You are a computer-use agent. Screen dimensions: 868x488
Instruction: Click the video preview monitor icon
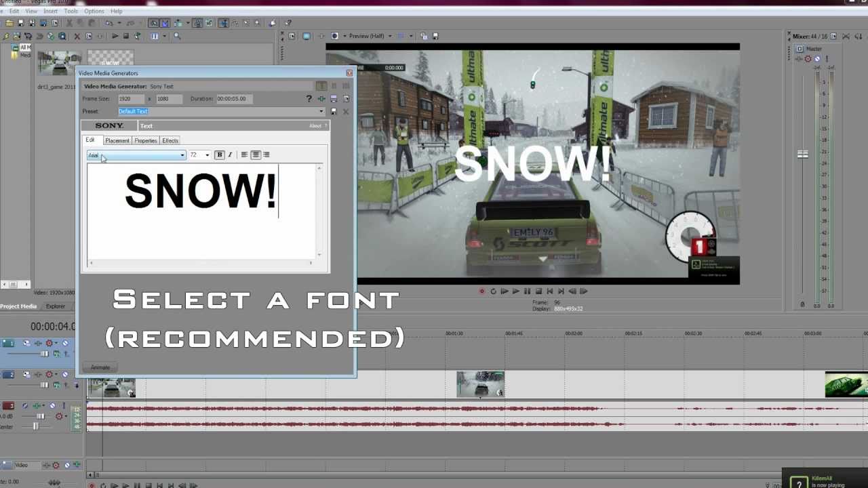tap(307, 36)
